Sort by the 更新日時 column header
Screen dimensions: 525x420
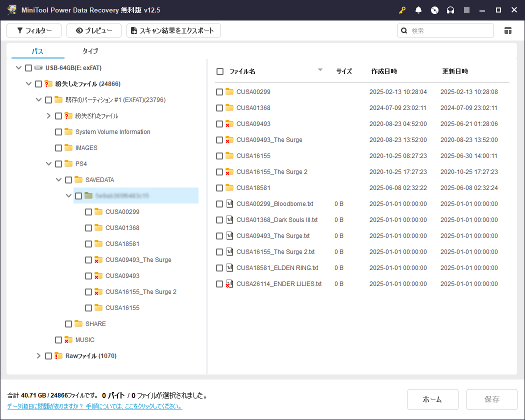(455, 71)
